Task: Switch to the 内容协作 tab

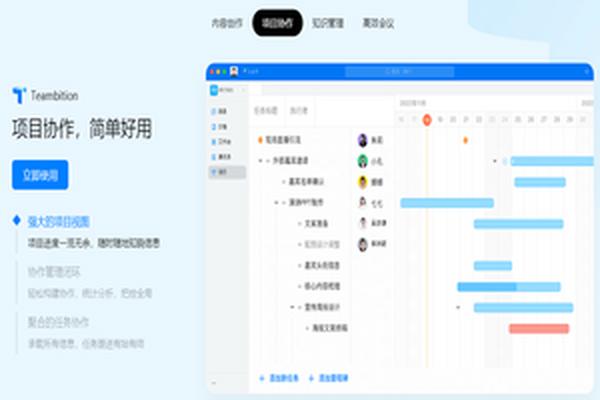Action: pos(226,22)
